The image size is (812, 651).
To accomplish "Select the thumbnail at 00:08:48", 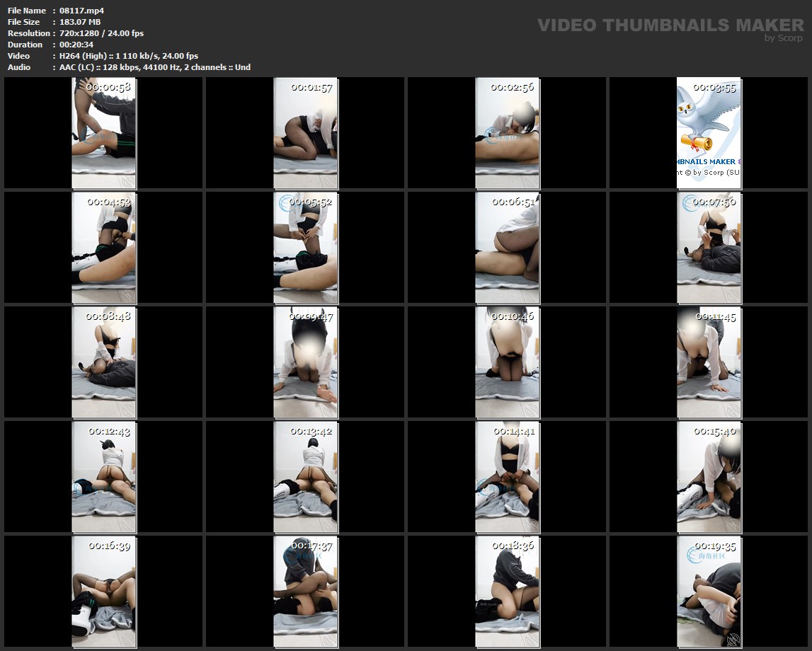I will pos(103,362).
